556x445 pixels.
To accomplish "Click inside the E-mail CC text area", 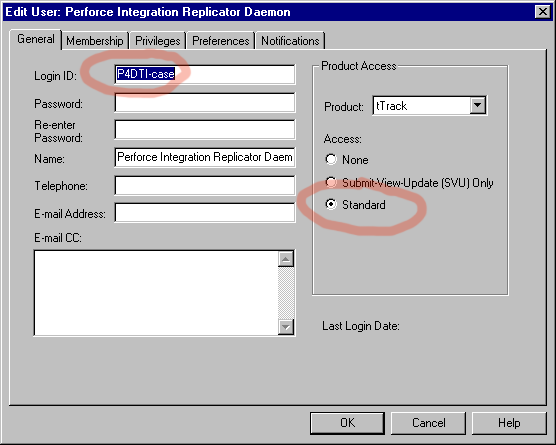I will pos(156,293).
